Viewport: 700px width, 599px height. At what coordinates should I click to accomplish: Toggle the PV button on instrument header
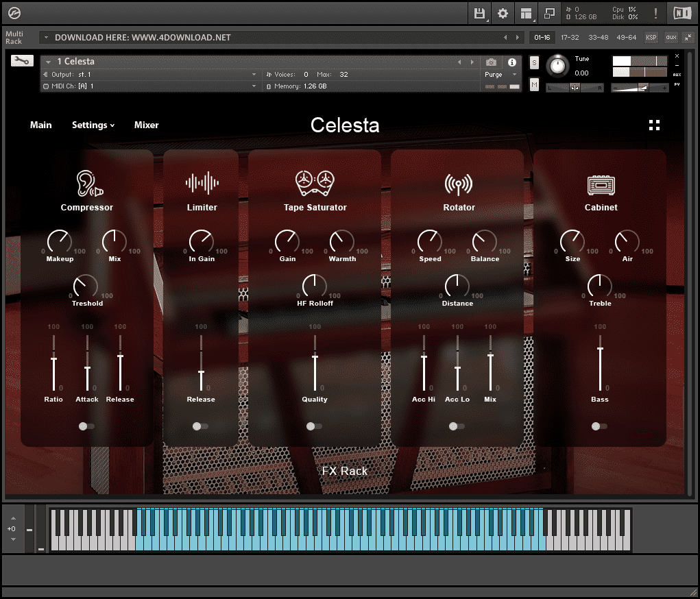click(677, 84)
